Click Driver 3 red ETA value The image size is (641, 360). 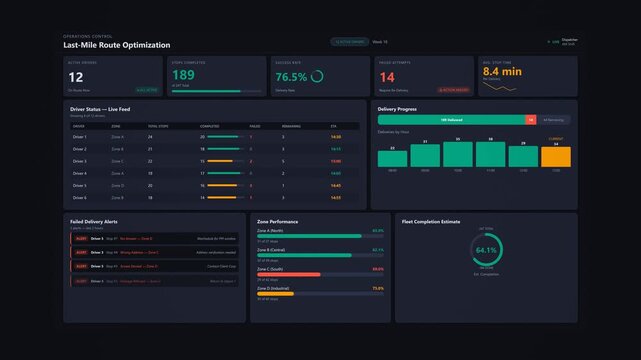[x=336, y=161]
